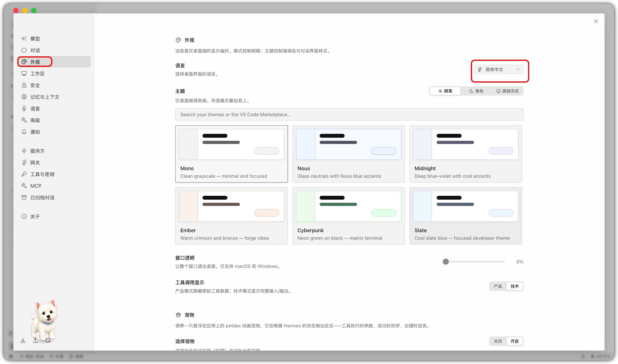Click the 外观 page heading

[x=189, y=40]
